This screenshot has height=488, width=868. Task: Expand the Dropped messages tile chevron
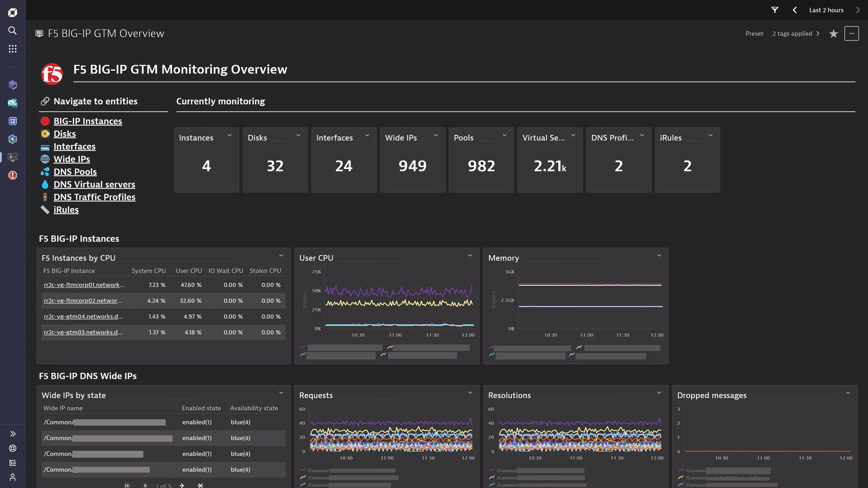pos(848,393)
